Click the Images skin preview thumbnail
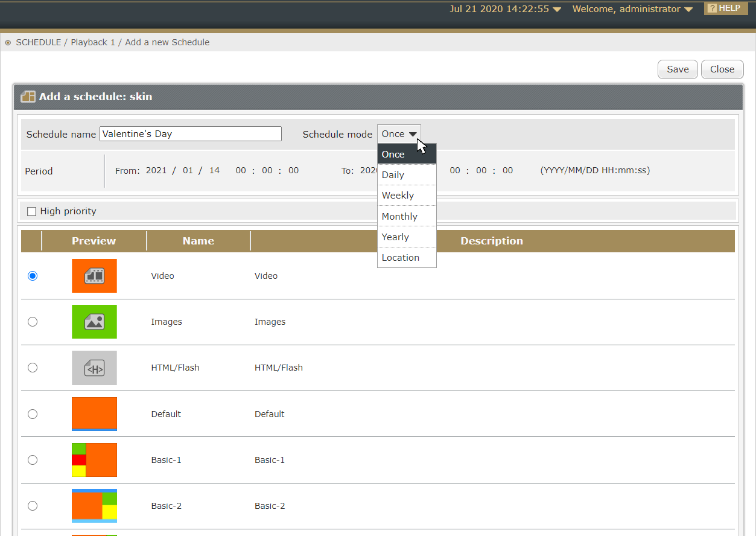 (94, 322)
